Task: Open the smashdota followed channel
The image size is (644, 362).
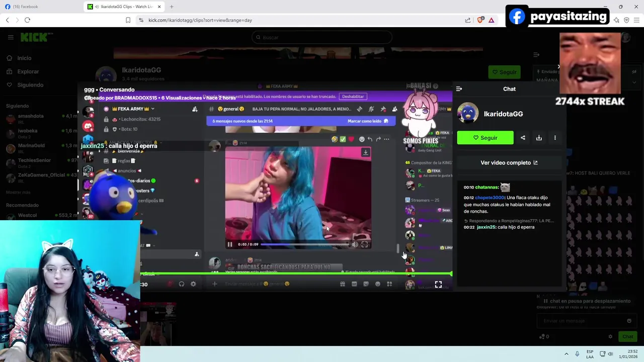Action: point(42,119)
